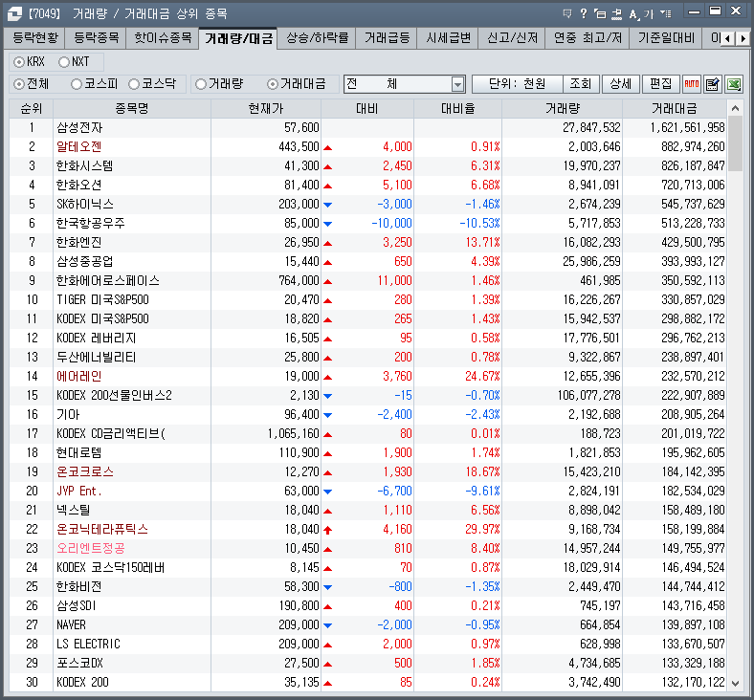The image size is (754, 700).
Task: Select stock name 삼성전자
Action: coord(79,128)
